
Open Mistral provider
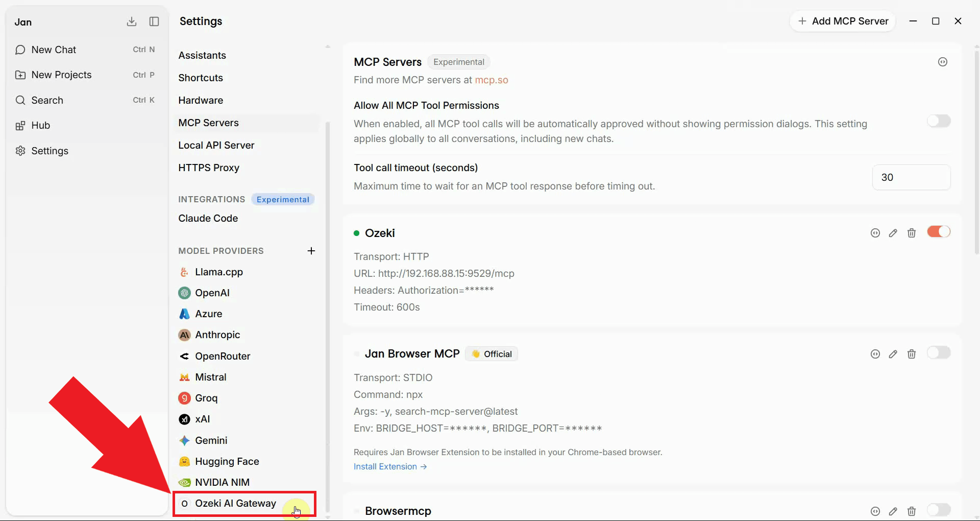pos(247,377)
